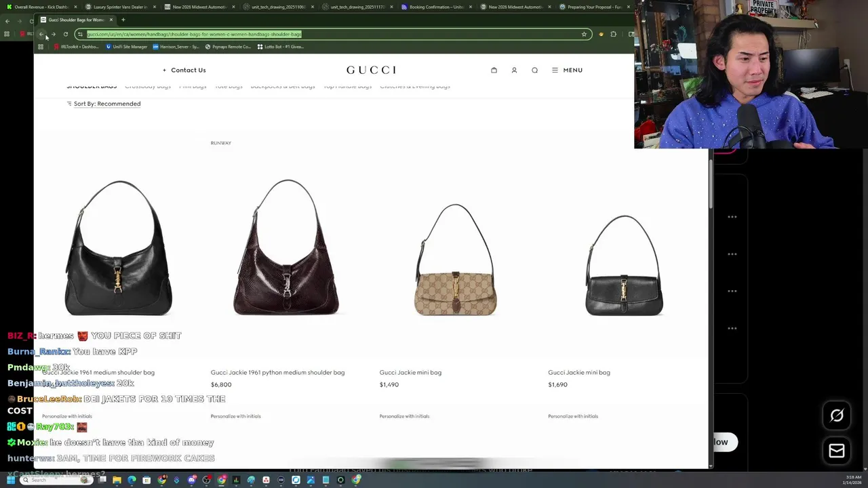
Task: Open the Windows Start button
Action: (x=11, y=480)
